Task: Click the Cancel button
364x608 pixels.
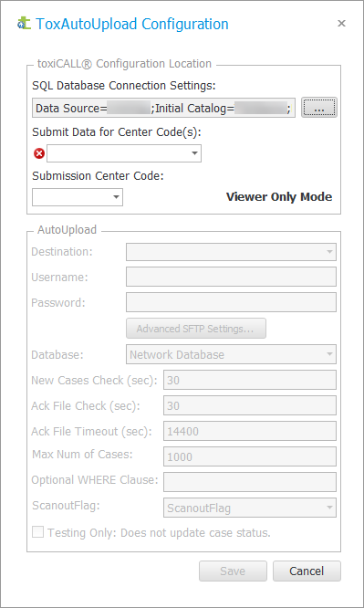Action: [x=307, y=571]
